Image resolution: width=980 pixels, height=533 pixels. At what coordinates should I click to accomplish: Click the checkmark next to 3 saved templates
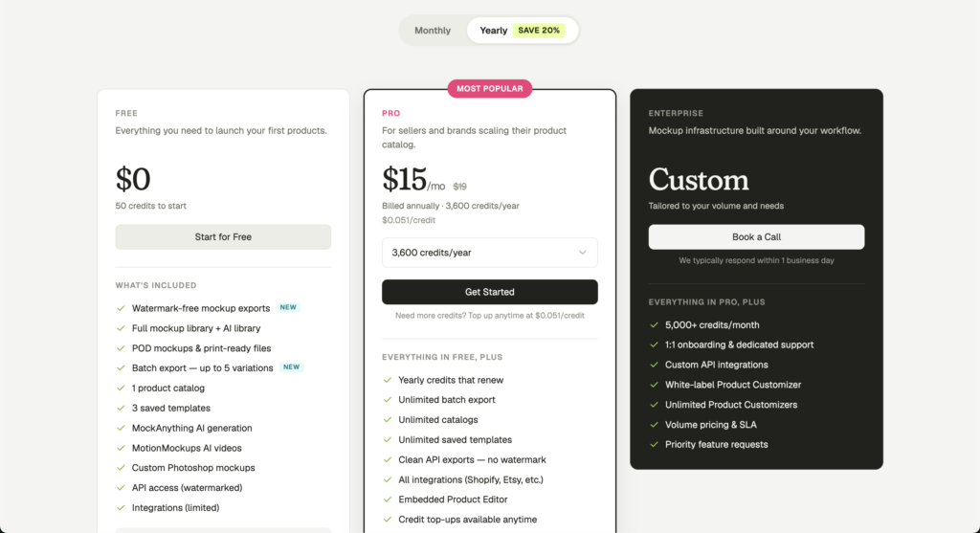(121, 408)
